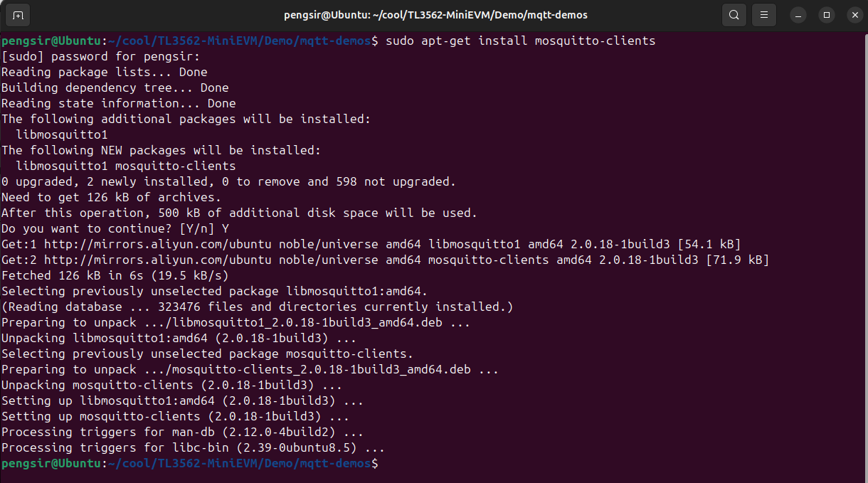Click the sudo password prompt line
This screenshot has width=868, height=483.
pyautogui.click(x=101, y=57)
